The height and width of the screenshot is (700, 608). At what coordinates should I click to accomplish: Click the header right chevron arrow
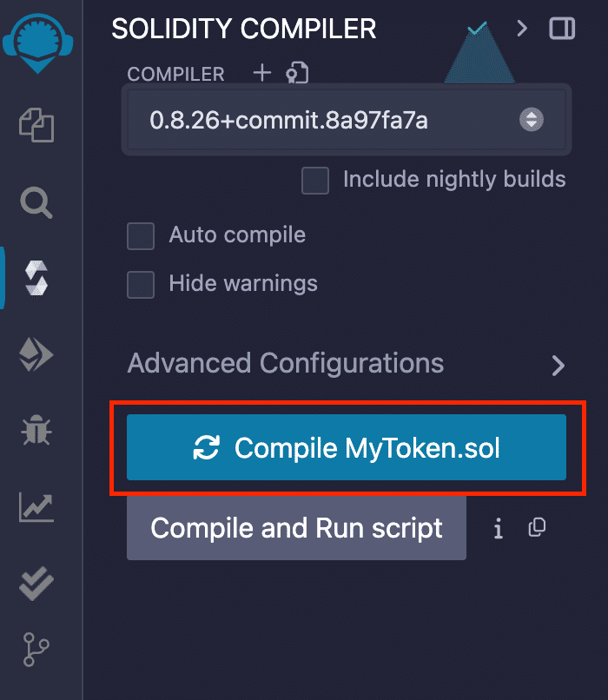tap(522, 29)
